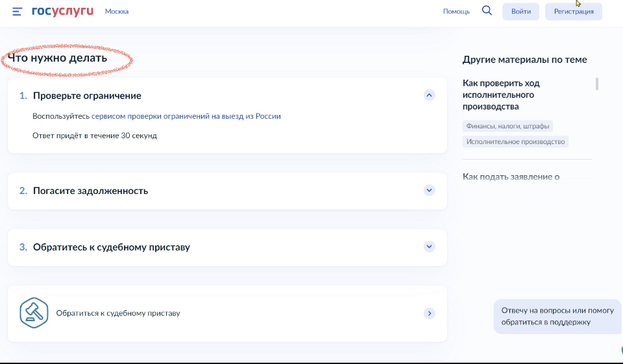Screen dimensions: 623x364
Task: Click arrow on Обратиться к судебному приставу card
Action: pos(428,313)
